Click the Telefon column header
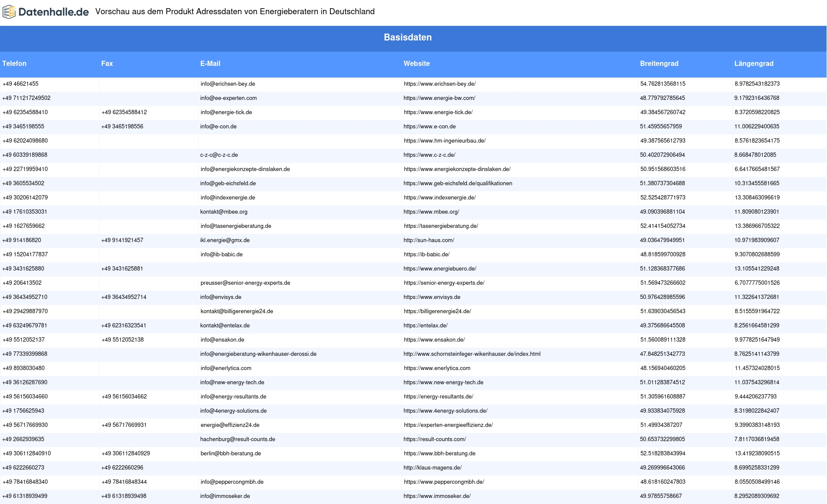 (14, 63)
